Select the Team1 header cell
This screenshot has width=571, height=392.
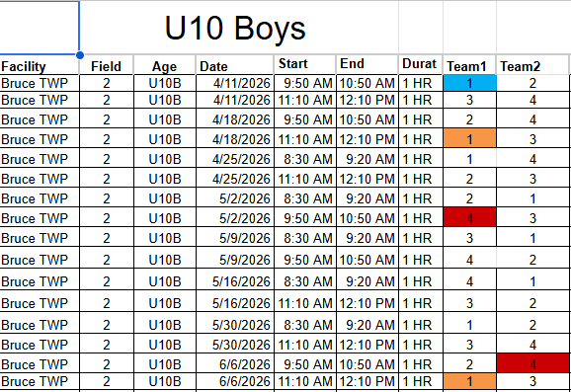[469, 65]
